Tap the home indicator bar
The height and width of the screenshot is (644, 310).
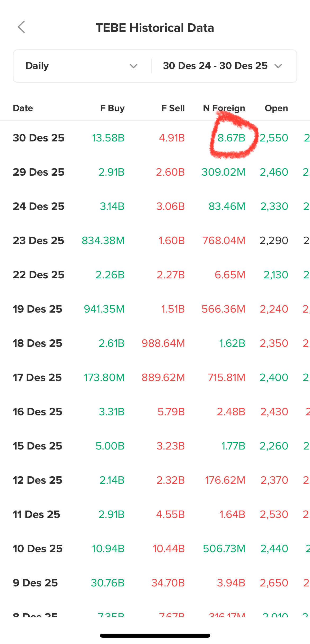(x=155, y=636)
